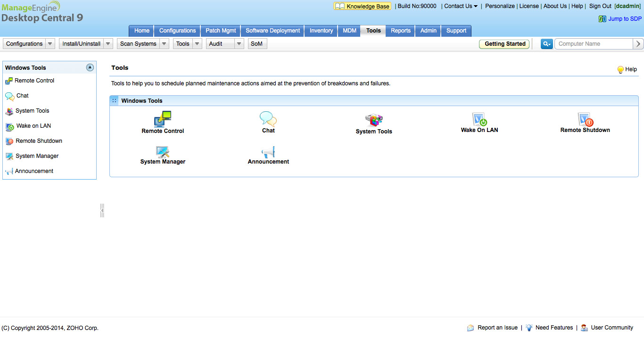
Task: Open the Patch Mgmt tab
Action: point(221,31)
